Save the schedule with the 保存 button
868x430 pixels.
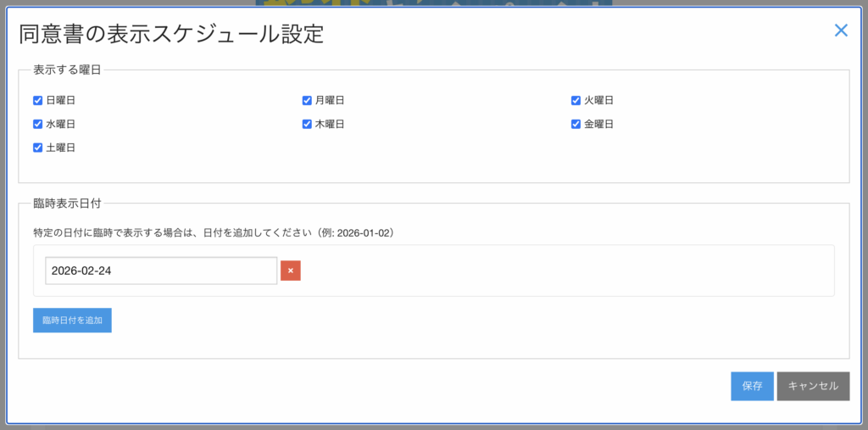click(752, 386)
